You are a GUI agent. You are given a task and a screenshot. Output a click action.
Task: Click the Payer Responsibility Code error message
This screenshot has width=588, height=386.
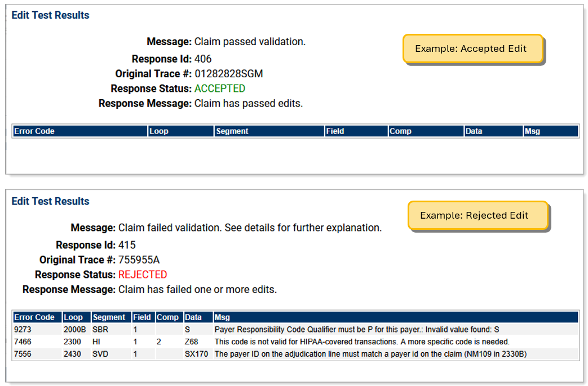click(357, 330)
